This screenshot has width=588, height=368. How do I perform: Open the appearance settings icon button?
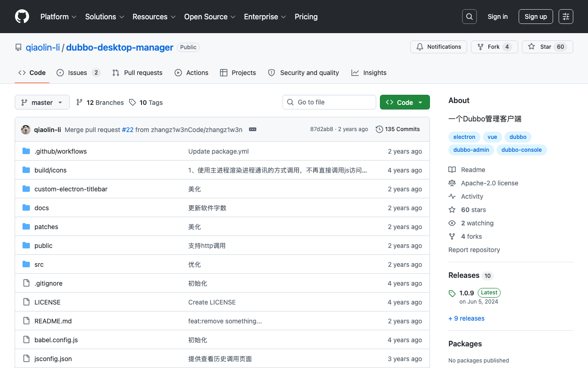[566, 17]
